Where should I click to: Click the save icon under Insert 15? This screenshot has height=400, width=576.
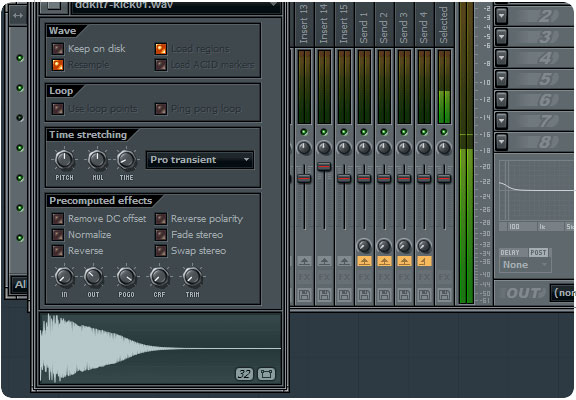[x=344, y=295]
